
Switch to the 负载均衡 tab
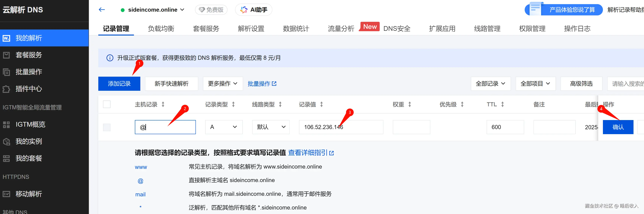point(161,29)
